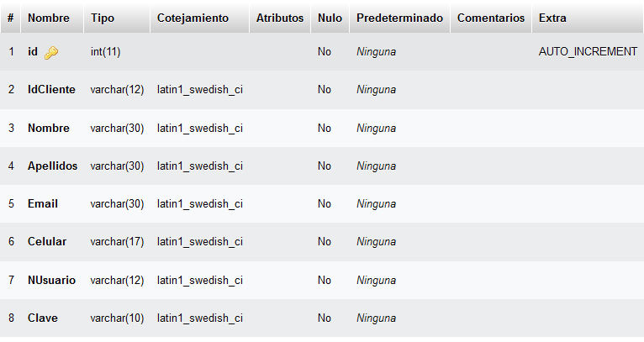This screenshot has height=342, width=644.
Task: Select the Celular field name
Action: pyautogui.click(x=47, y=242)
